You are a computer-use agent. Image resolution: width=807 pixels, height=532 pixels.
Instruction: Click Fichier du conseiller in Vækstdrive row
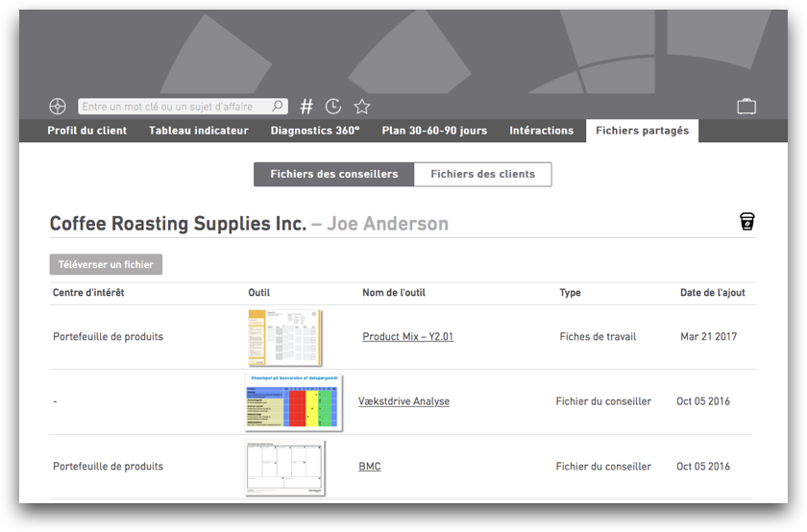(x=603, y=401)
